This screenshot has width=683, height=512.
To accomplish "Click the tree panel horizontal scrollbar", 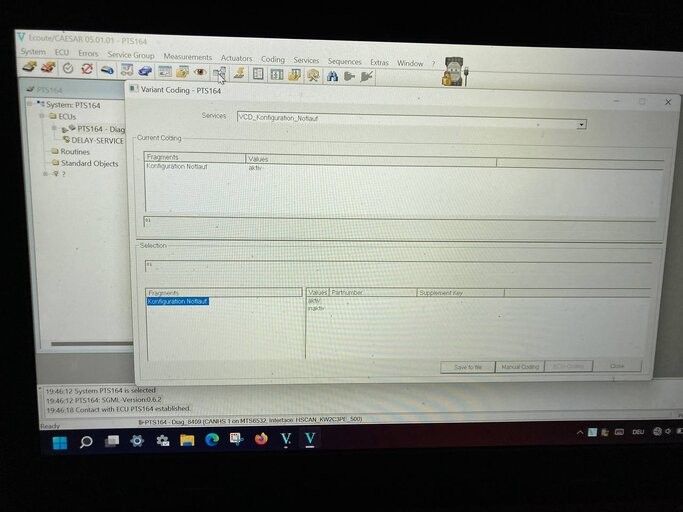I will point(91,344).
